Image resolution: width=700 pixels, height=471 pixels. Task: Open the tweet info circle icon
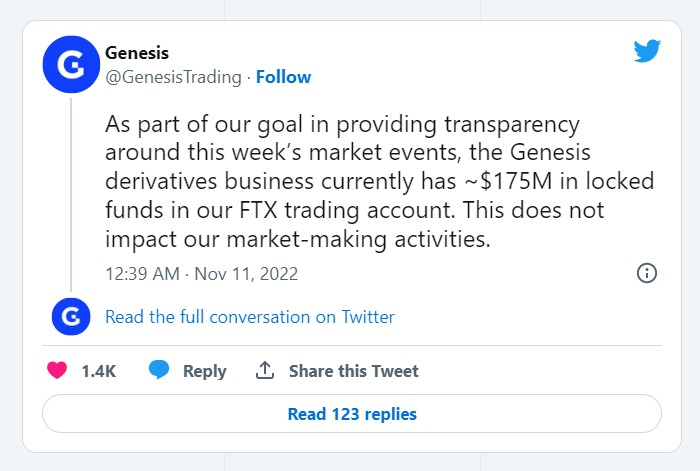tap(646, 273)
